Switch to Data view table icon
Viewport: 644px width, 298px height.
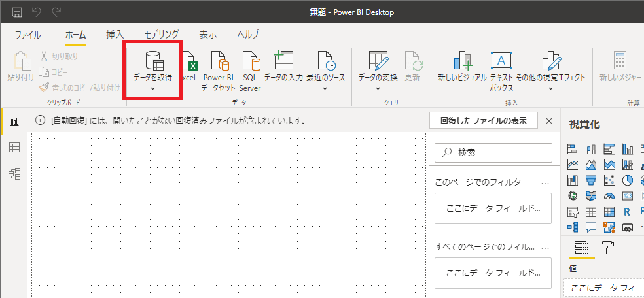click(x=14, y=148)
